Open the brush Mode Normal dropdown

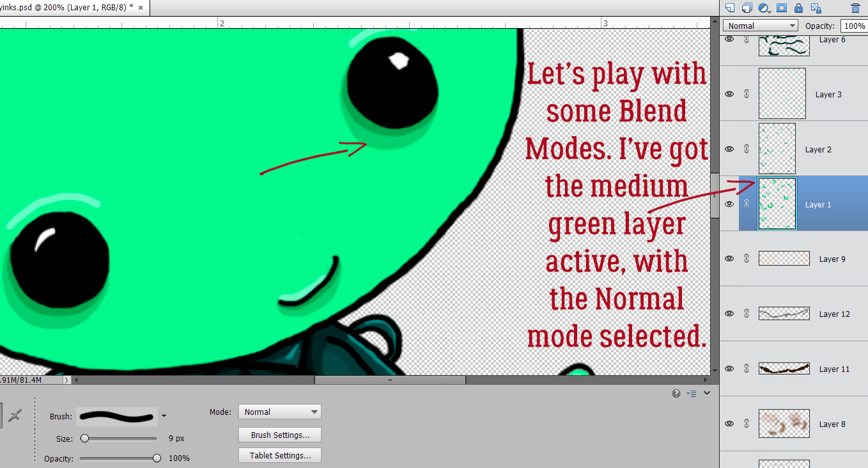(280, 412)
